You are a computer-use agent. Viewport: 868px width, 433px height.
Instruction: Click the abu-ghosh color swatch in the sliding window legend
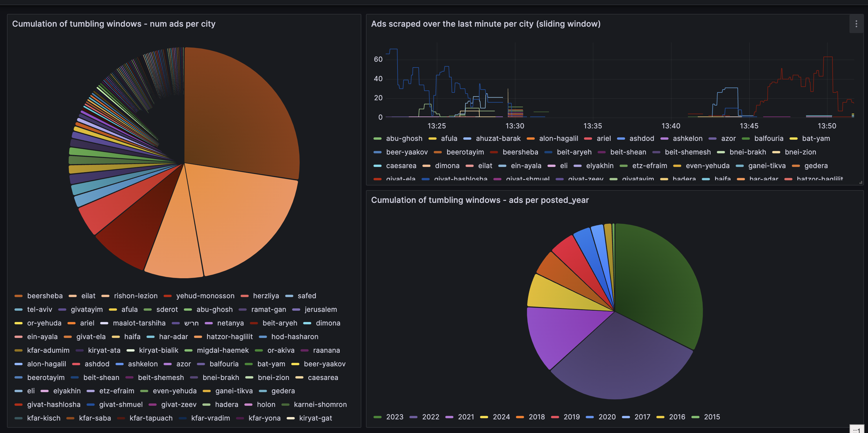pyautogui.click(x=377, y=139)
